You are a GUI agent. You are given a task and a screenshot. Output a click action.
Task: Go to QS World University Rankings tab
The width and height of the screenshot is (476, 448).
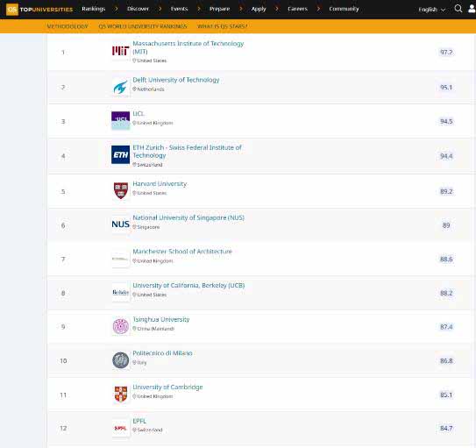click(143, 26)
